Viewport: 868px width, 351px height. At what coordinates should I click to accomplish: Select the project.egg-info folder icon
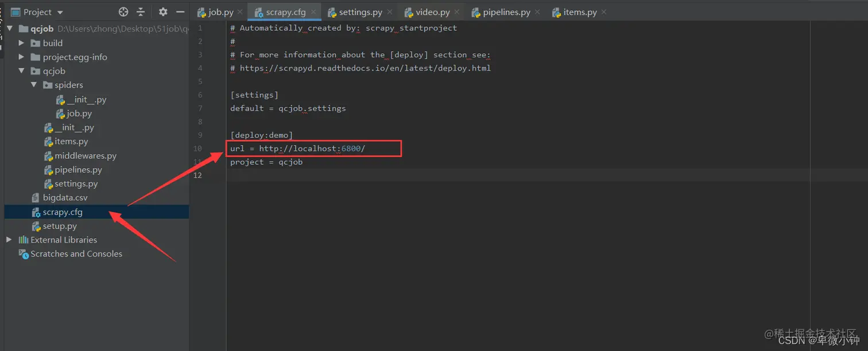(x=35, y=57)
